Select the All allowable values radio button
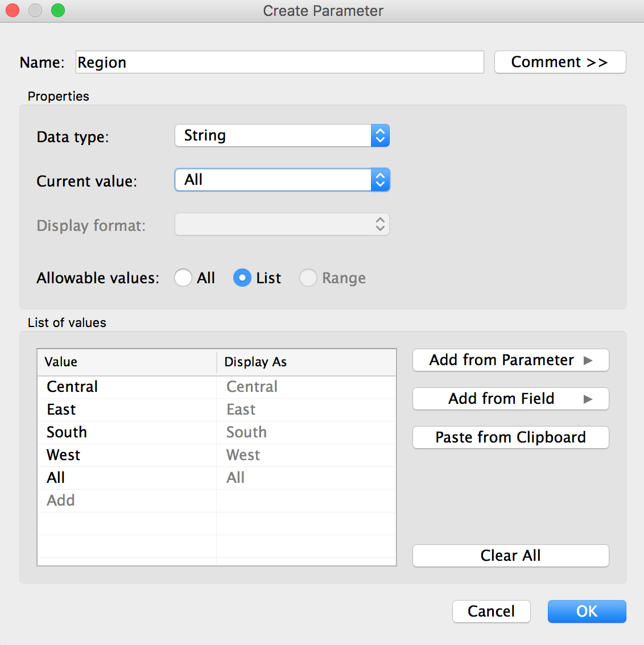 [x=183, y=278]
